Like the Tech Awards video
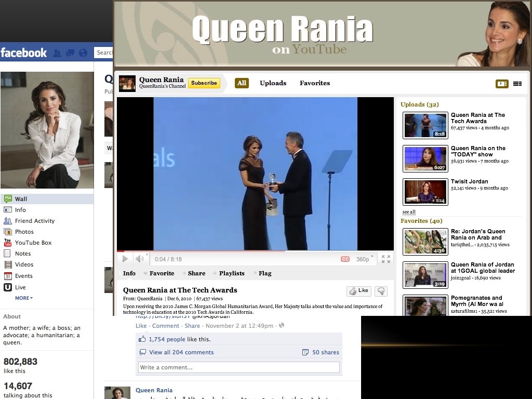The height and width of the screenshot is (399, 532). 359,291
